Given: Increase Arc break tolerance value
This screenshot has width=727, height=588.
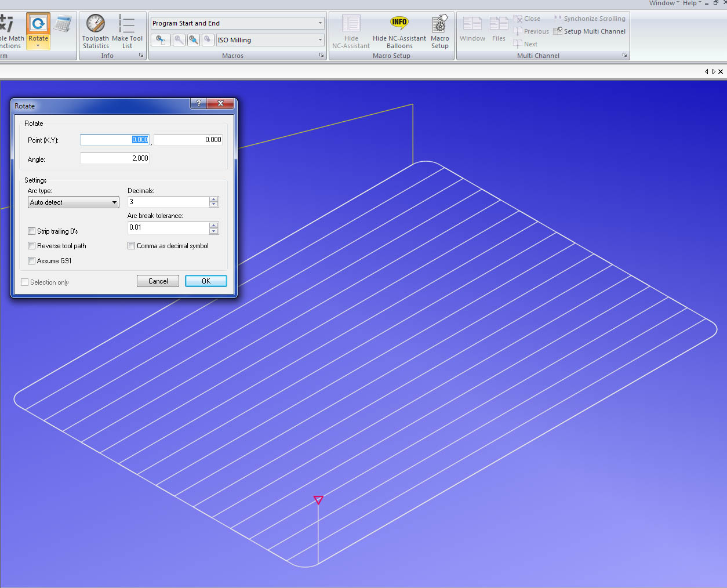Looking at the screenshot, I should [x=214, y=224].
